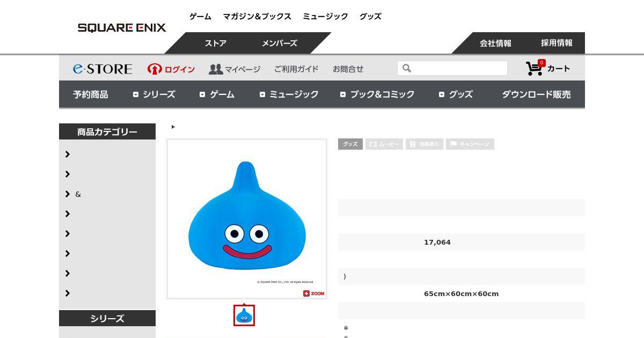
Task: Click the search magnifier icon
Action: (x=407, y=68)
